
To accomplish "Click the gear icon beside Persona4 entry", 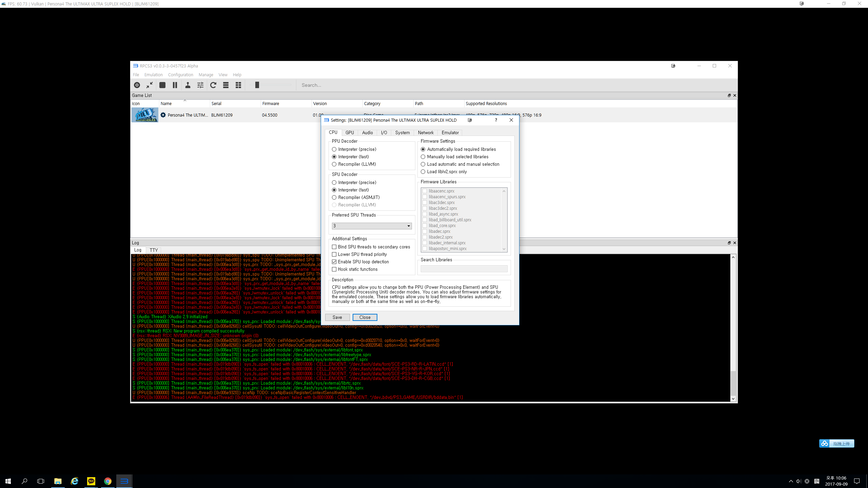I will click(163, 115).
